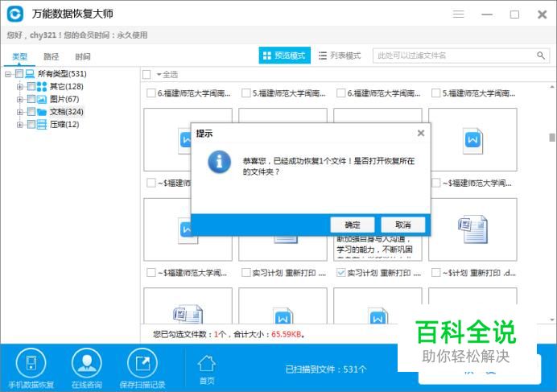Expand the 文档(324) tree node

click(20, 112)
